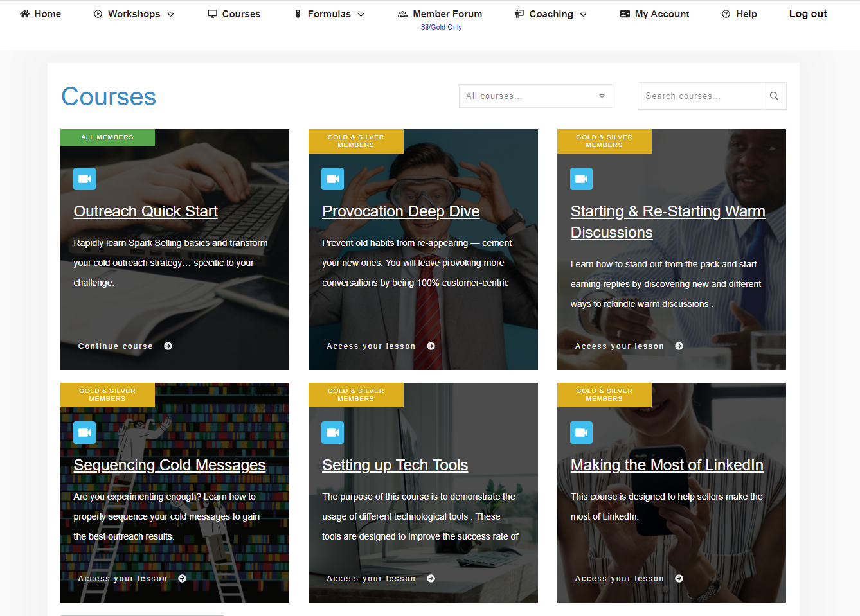Image resolution: width=860 pixels, height=616 pixels.
Task: Click the video icon on Outreach Quick Start
Action: coord(84,179)
